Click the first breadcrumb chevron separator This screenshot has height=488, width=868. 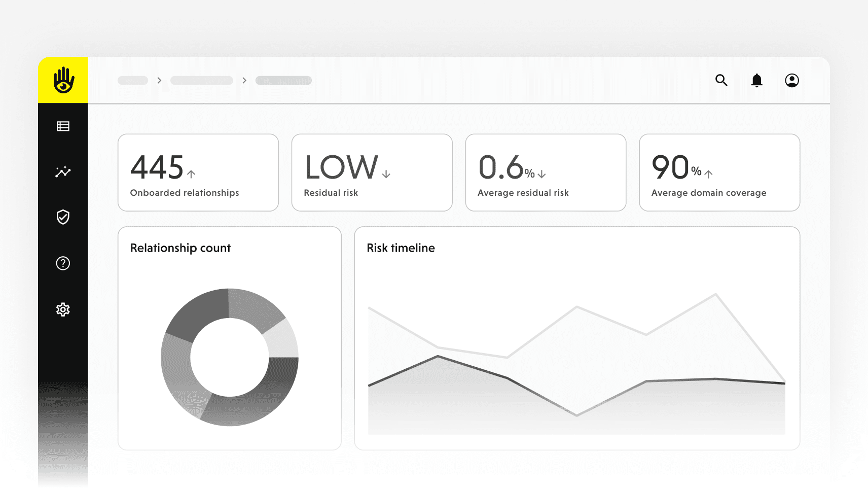[159, 80]
